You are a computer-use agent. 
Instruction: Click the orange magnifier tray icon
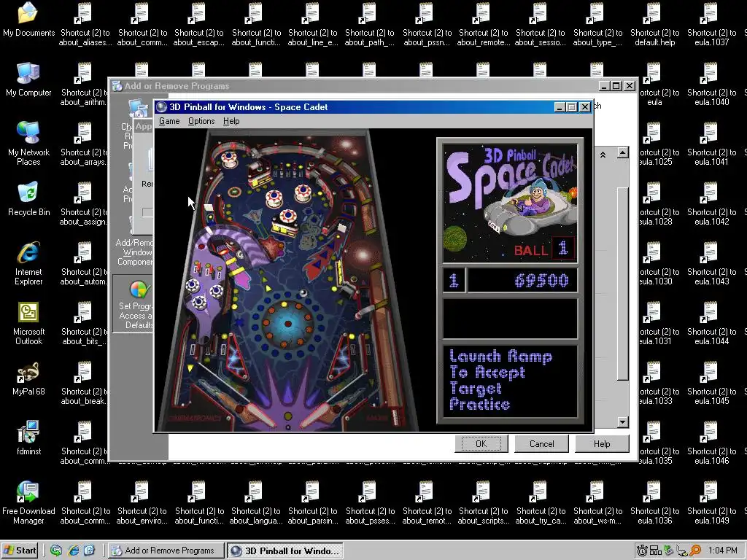(x=695, y=551)
